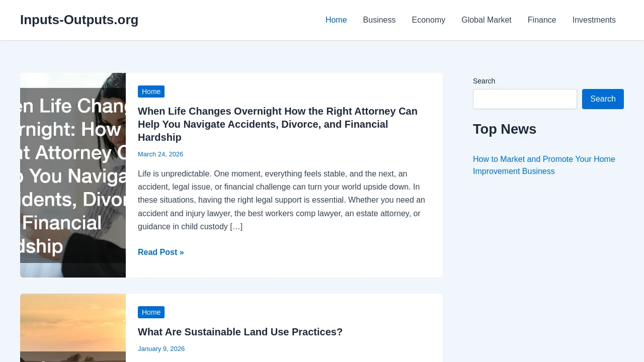
Task: Open the 'When Life Changes Overnight' article title
Action: click(277, 124)
